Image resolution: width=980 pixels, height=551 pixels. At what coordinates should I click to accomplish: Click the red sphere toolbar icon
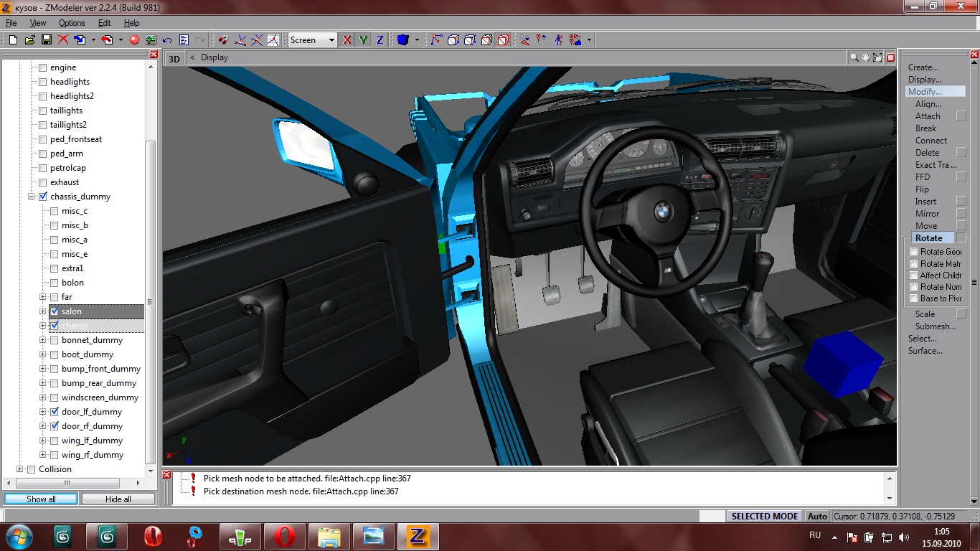(134, 40)
